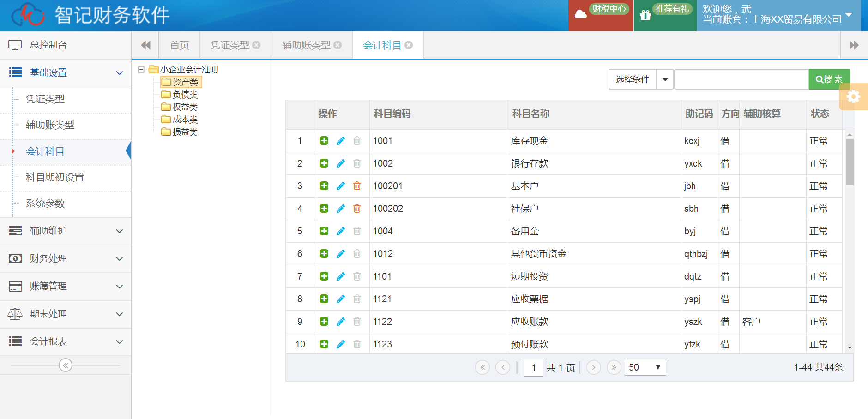
Task: Open the 选择条件 dropdown
Action: [665, 79]
